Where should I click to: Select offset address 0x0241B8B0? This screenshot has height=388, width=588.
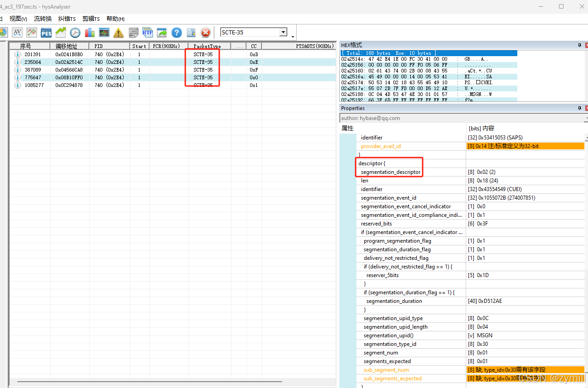(70, 54)
